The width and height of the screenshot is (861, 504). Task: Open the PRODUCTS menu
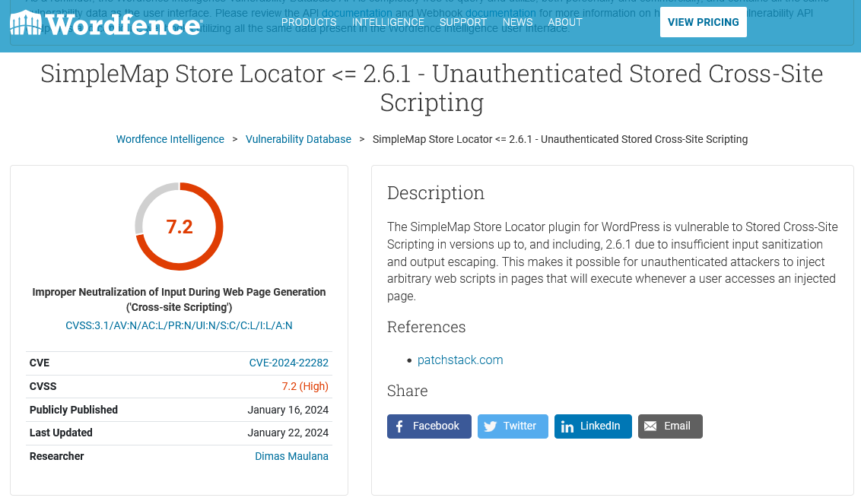309,23
